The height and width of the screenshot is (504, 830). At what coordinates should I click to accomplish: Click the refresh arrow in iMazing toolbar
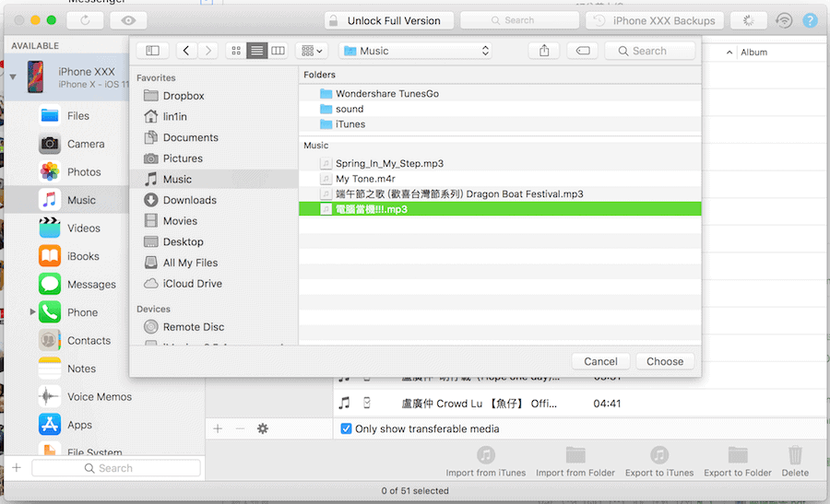tap(85, 20)
